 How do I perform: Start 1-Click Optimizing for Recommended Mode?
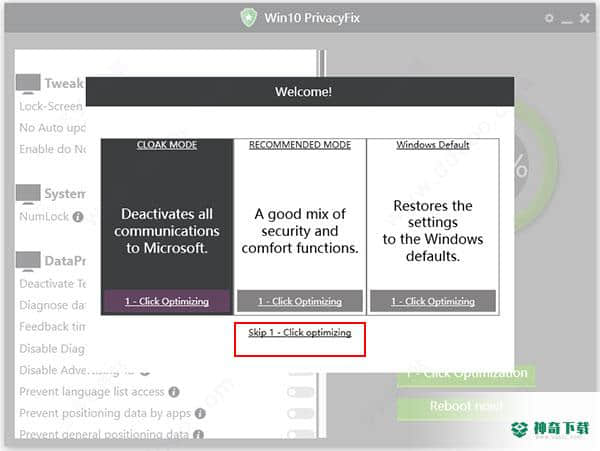300,301
